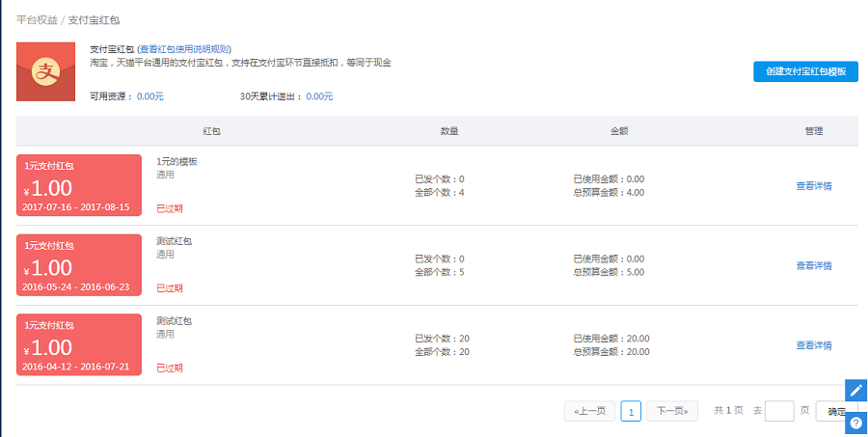
Task: View details for 2016-04-12 测试红包 row
Action: [x=814, y=345]
